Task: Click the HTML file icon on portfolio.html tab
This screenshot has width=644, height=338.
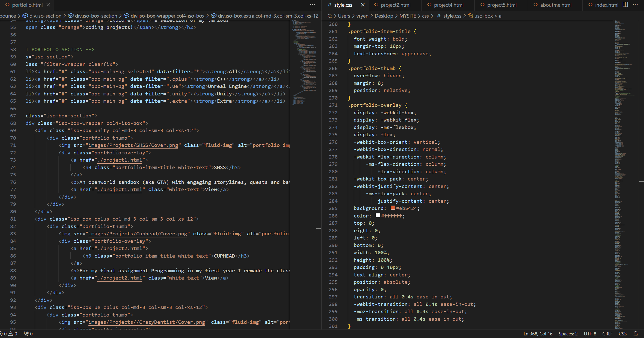Action: click(x=8, y=5)
